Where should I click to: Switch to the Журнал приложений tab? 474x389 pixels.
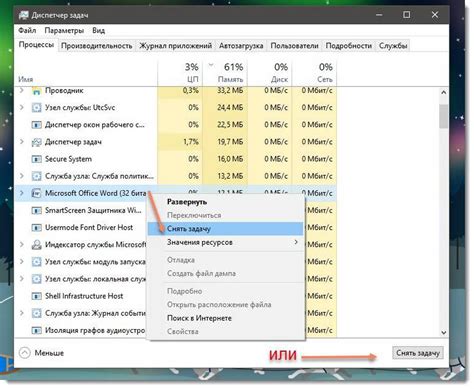176,46
